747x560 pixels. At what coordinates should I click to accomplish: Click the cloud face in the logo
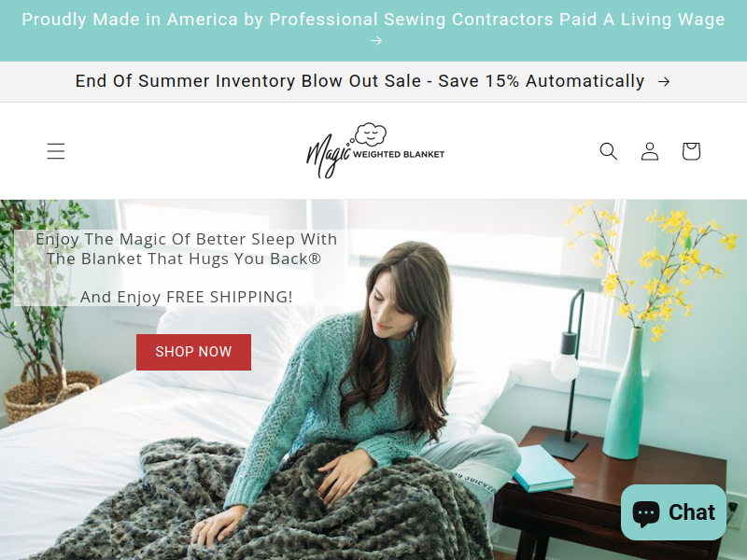[x=371, y=134]
